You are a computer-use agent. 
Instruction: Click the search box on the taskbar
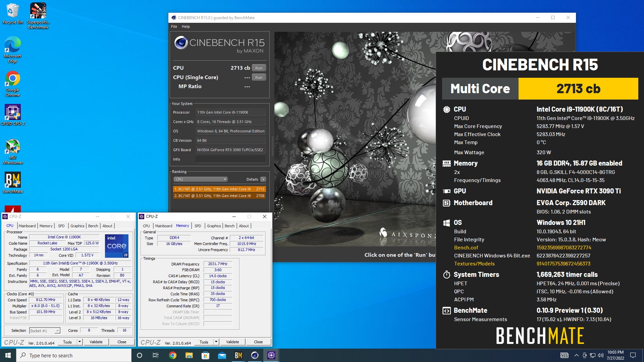[x=74, y=355]
